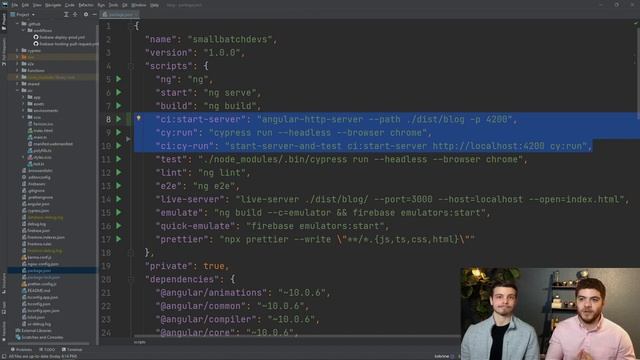The image size is (640, 360).
Task: Run the "e2e" script gutter icon
Action: [x=119, y=186]
